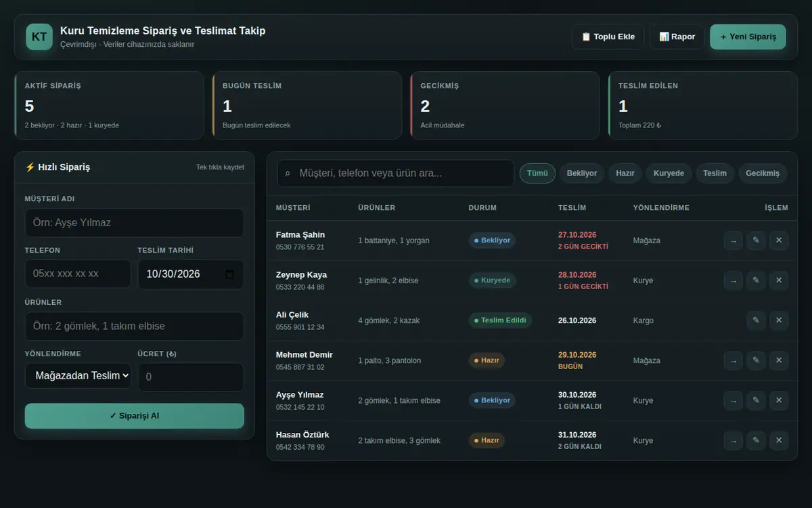
Task: Click the Müşteri Adı input field
Action: coord(135,223)
